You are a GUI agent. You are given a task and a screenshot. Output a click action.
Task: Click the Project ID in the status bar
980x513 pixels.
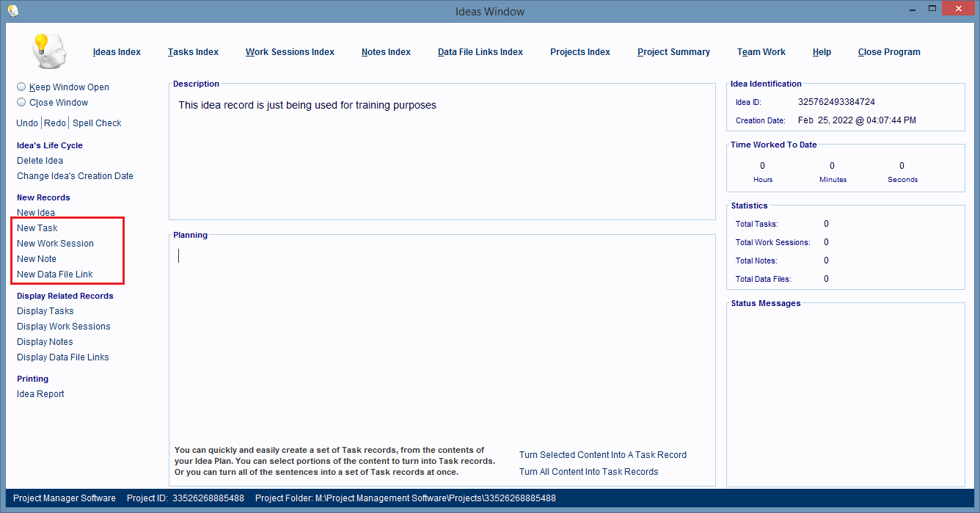tap(186, 498)
